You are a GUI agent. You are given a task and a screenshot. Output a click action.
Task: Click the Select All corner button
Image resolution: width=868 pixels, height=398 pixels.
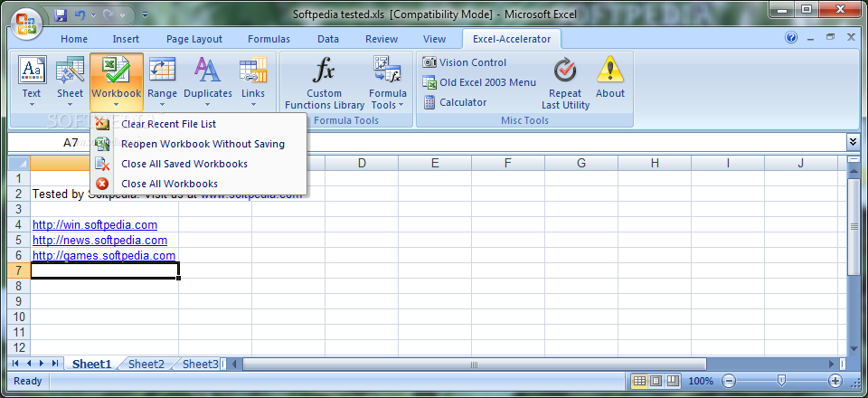[x=19, y=164]
